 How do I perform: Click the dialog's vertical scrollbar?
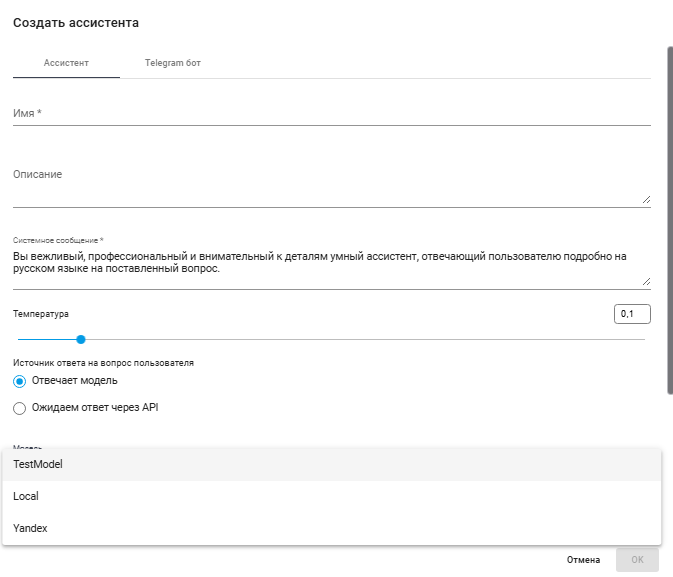tap(668, 220)
